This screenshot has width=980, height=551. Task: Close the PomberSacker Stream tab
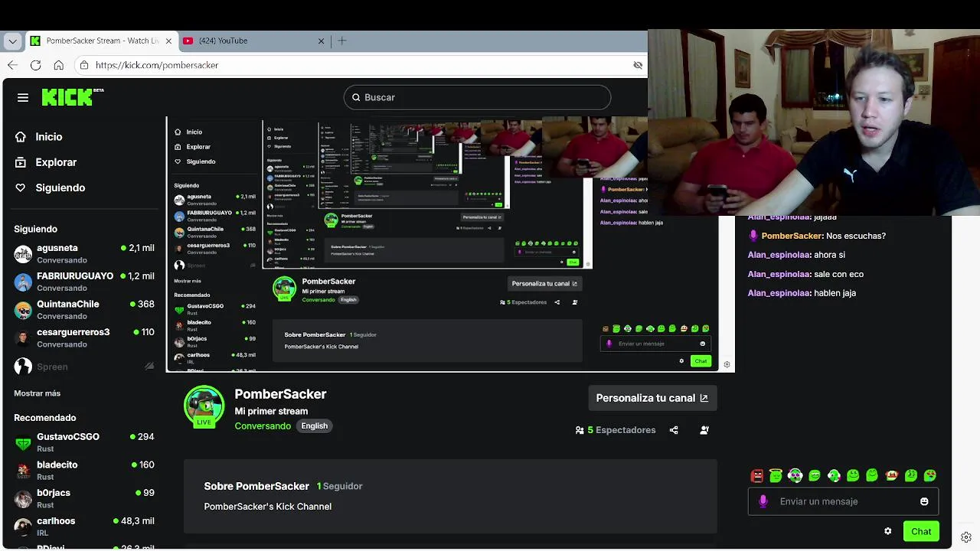click(x=168, y=41)
